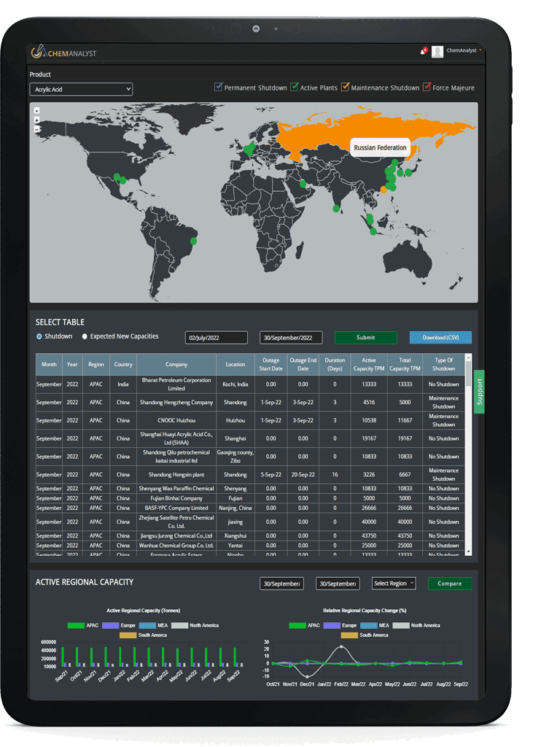Image resolution: width=560 pixels, height=747 pixels.
Task: Zoom out on the world map
Action: (x=37, y=129)
